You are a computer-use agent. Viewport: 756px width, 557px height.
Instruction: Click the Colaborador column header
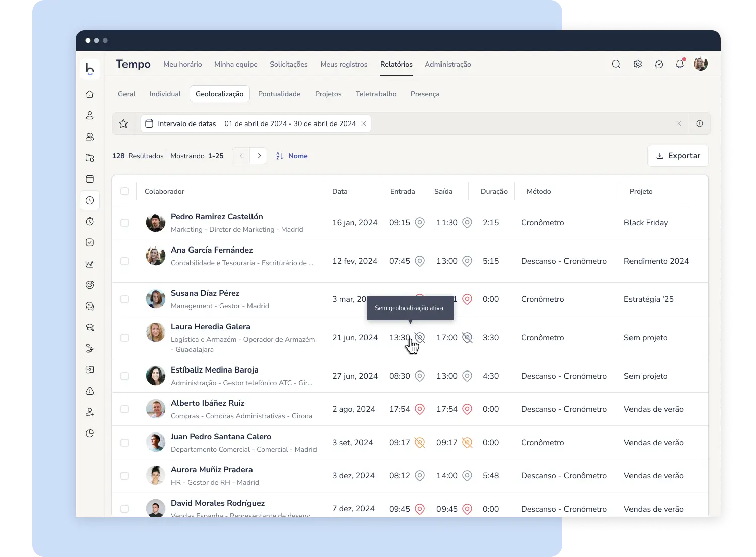(x=164, y=191)
